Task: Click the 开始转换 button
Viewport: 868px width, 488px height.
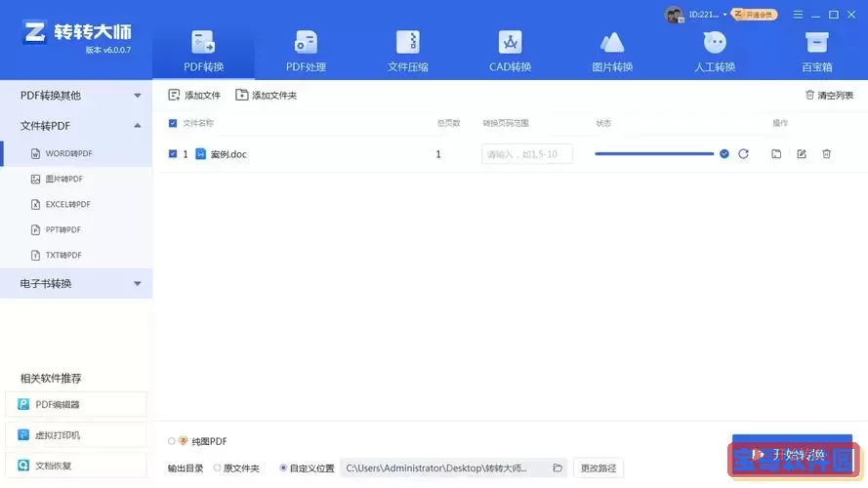Action: pyautogui.click(x=792, y=455)
